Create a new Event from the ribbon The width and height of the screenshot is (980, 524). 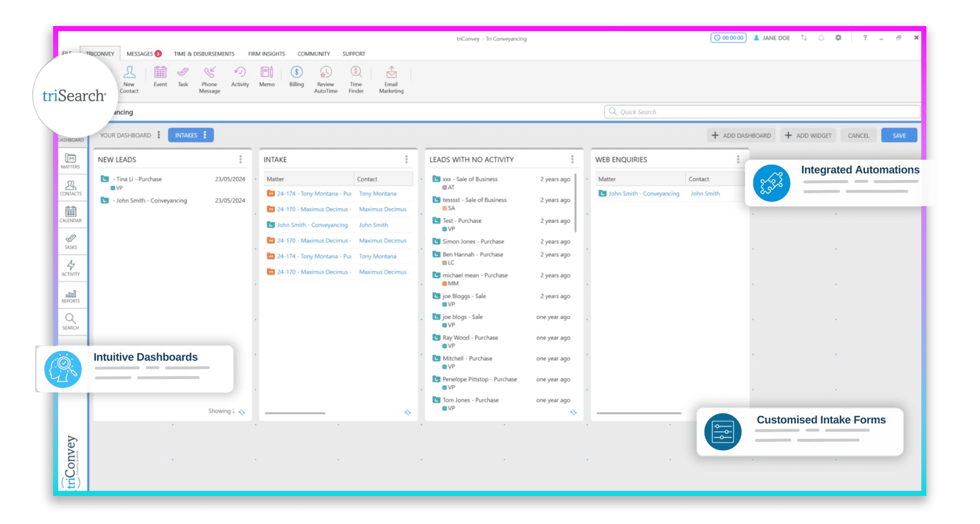tap(160, 77)
